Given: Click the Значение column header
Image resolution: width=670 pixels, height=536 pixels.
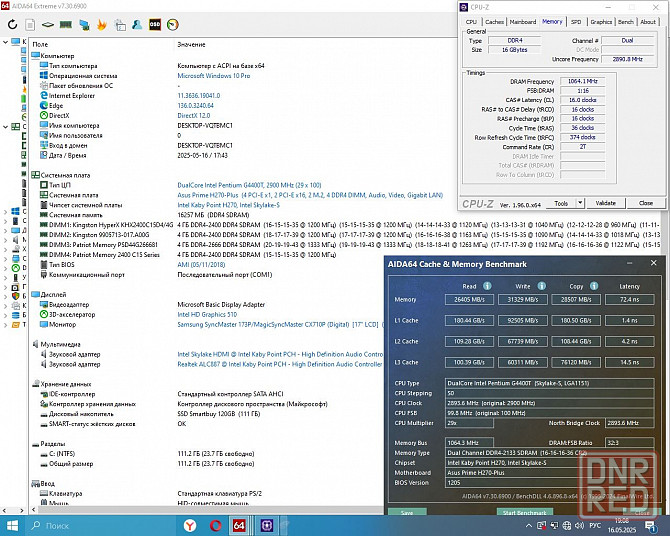Looking at the screenshot, I should click(x=191, y=44).
